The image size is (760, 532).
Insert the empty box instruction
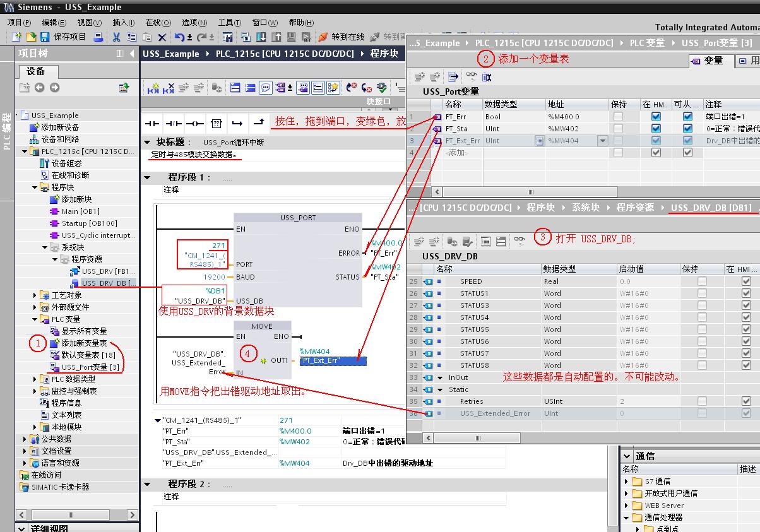point(217,122)
